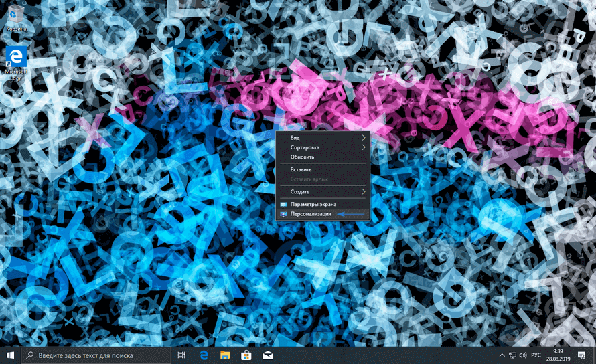Launch Edge from the taskbar
The width and height of the screenshot is (596, 364).
[x=204, y=355]
